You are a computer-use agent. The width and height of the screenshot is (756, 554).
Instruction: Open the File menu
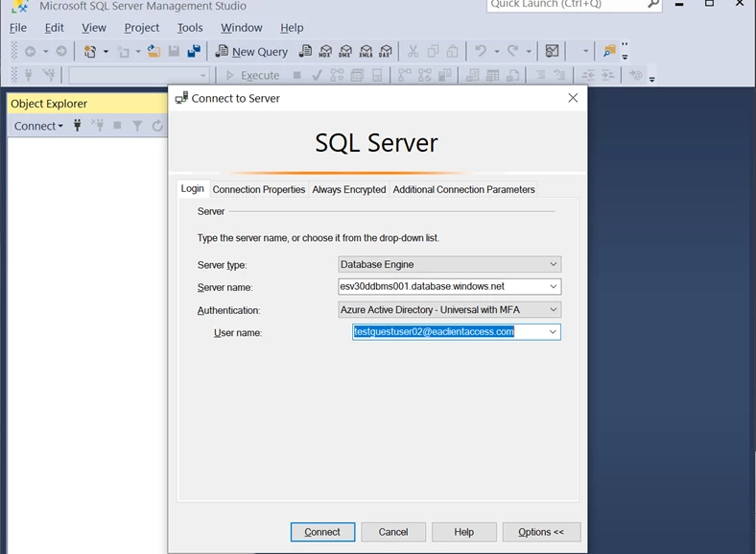18,28
